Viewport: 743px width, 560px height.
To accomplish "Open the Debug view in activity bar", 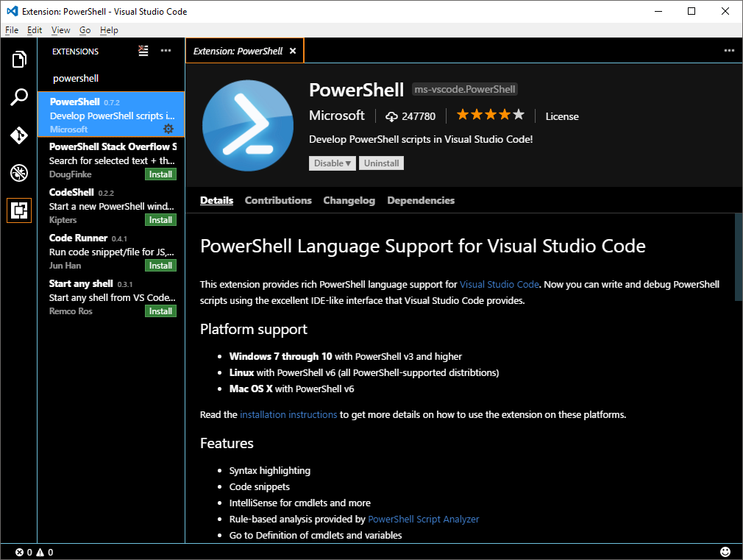I will pyautogui.click(x=19, y=173).
